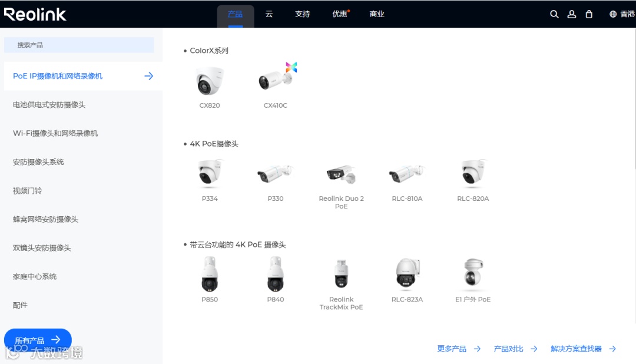The width and height of the screenshot is (636, 364).
Task: Click the 所有产品 button
Action: coord(38,340)
